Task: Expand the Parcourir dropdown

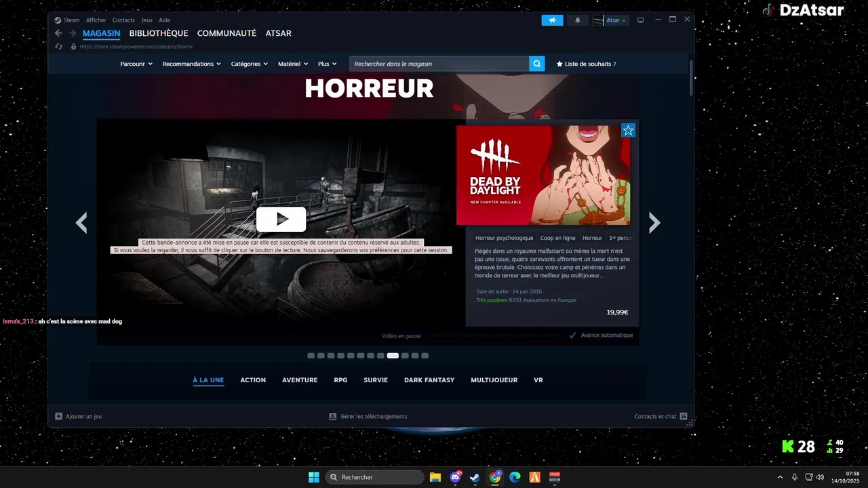Action: [x=136, y=64]
